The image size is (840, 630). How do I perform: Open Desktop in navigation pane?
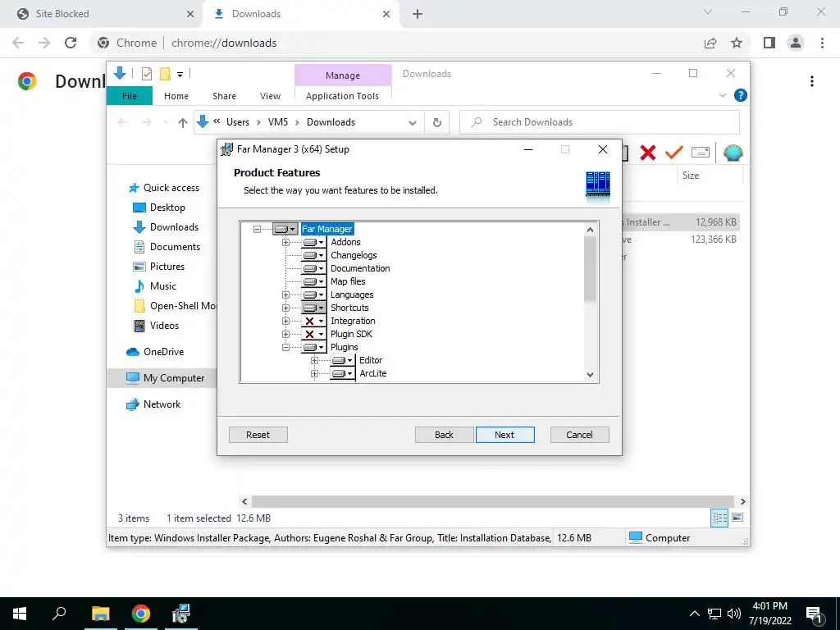(159, 208)
